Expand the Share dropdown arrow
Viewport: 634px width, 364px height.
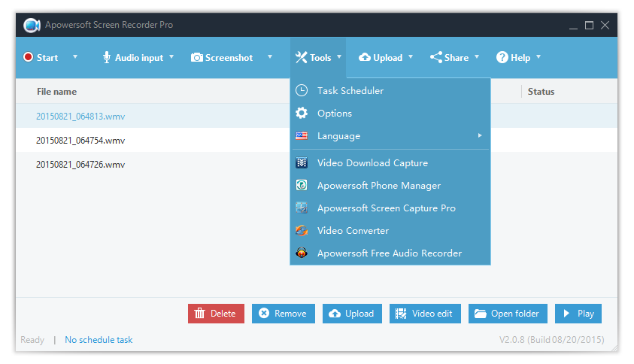coord(477,57)
